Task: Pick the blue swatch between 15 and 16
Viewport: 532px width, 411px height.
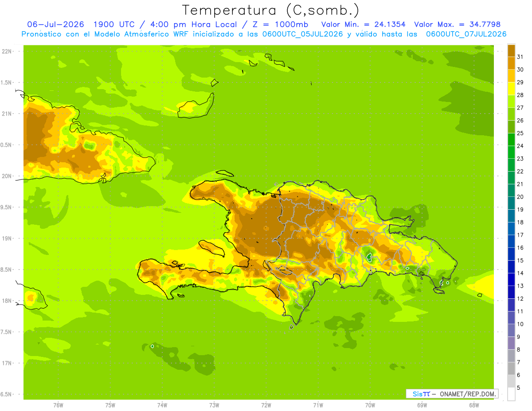Action: coord(511,254)
